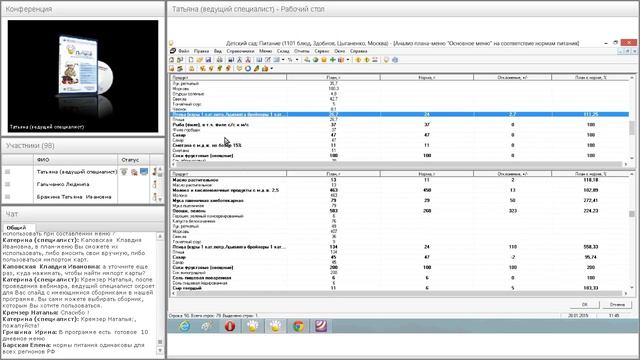Click the blue round icon ending the first toolbar row

tap(395, 60)
